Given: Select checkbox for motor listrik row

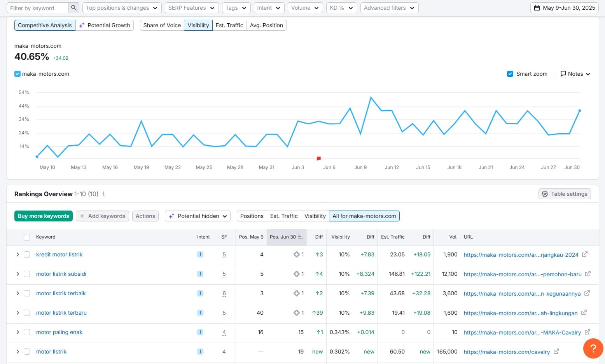Looking at the screenshot, I should tap(27, 352).
